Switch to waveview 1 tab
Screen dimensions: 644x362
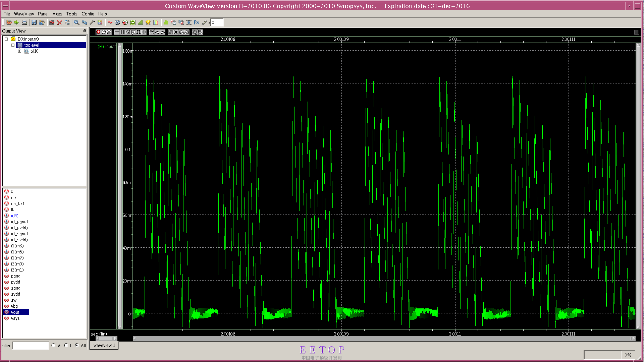coord(104,345)
